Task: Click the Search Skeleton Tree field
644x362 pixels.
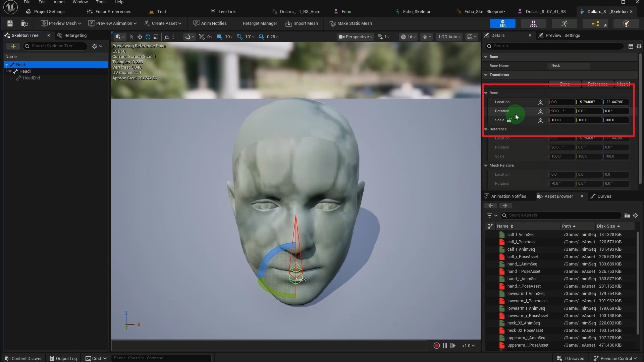Action: (55, 46)
